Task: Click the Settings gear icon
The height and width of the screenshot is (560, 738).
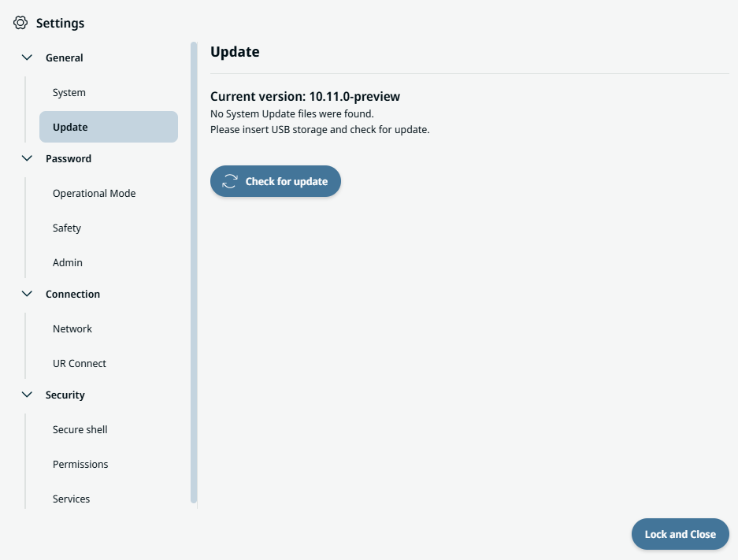Action: click(x=20, y=23)
